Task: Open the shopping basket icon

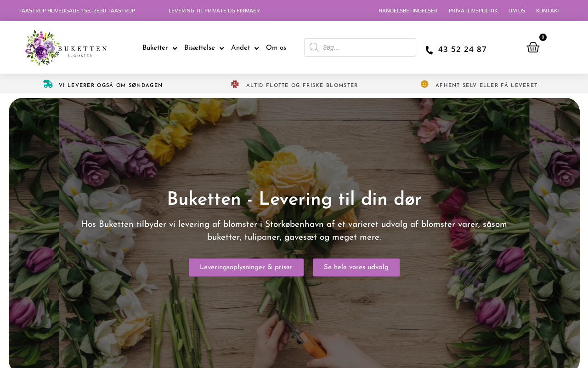Action: (x=533, y=47)
